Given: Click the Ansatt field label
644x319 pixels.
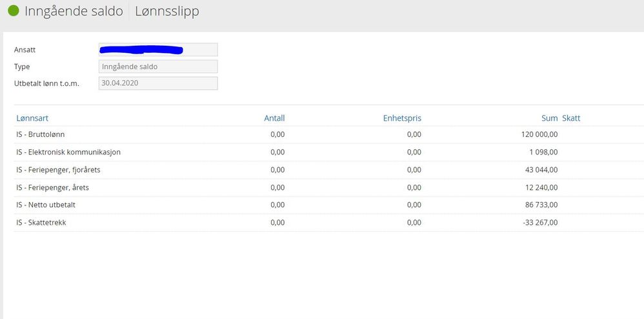Looking at the screenshot, I should 25,50.
